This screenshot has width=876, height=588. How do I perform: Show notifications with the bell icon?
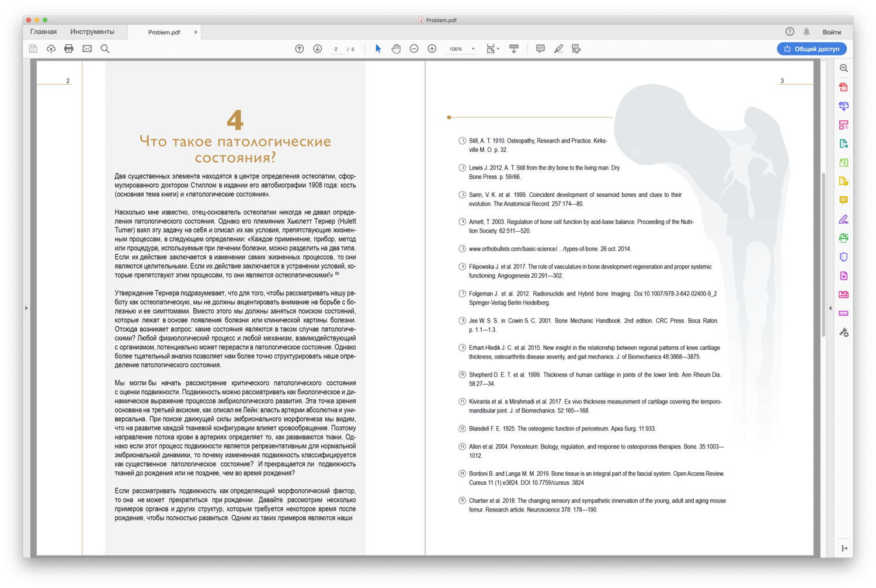click(x=807, y=32)
